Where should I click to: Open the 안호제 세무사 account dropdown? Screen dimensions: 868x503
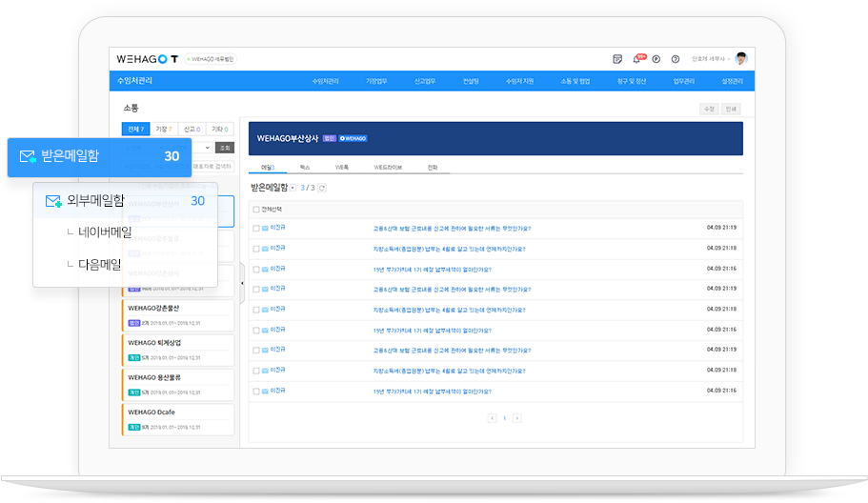(x=711, y=59)
